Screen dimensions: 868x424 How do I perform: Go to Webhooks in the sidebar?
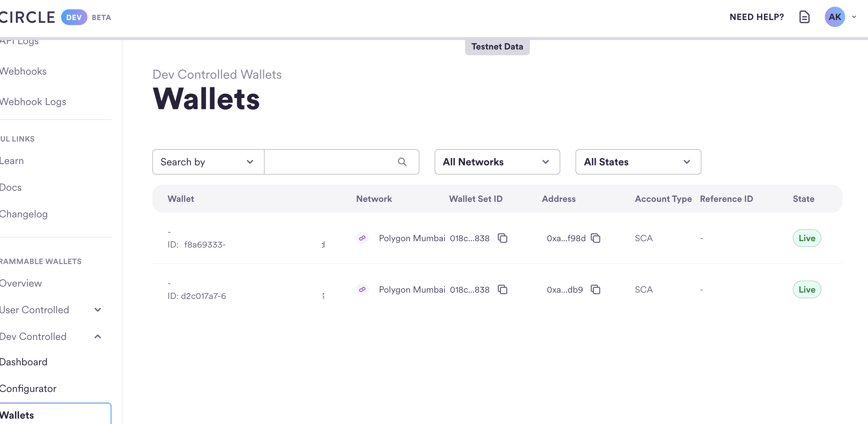pos(23,71)
